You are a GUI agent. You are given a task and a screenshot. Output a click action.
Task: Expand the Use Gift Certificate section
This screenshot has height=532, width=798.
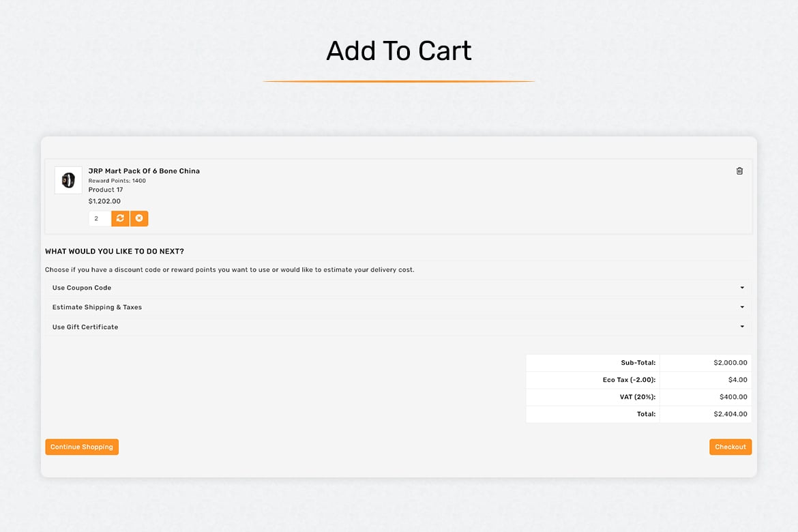[398, 327]
